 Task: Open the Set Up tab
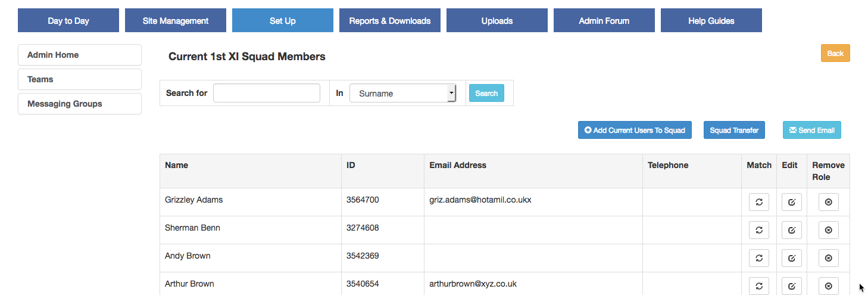point(282,21)
